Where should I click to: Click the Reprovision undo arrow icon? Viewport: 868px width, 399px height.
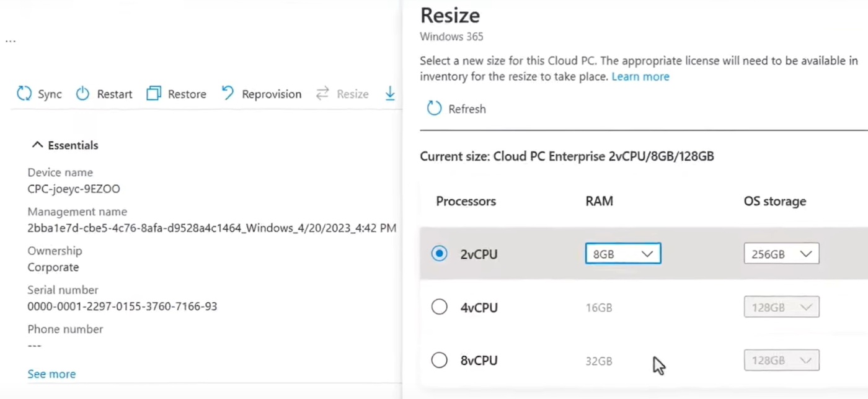228,94
